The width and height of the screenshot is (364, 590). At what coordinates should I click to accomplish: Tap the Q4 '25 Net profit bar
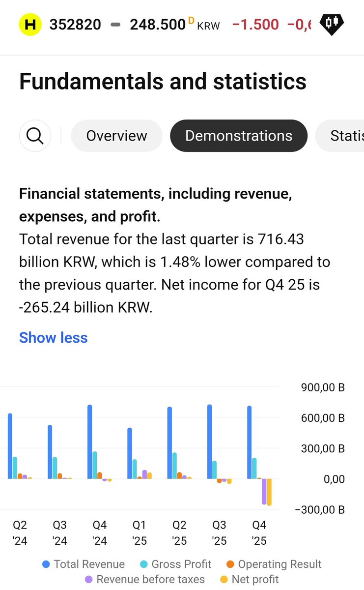tap(269, 492)
